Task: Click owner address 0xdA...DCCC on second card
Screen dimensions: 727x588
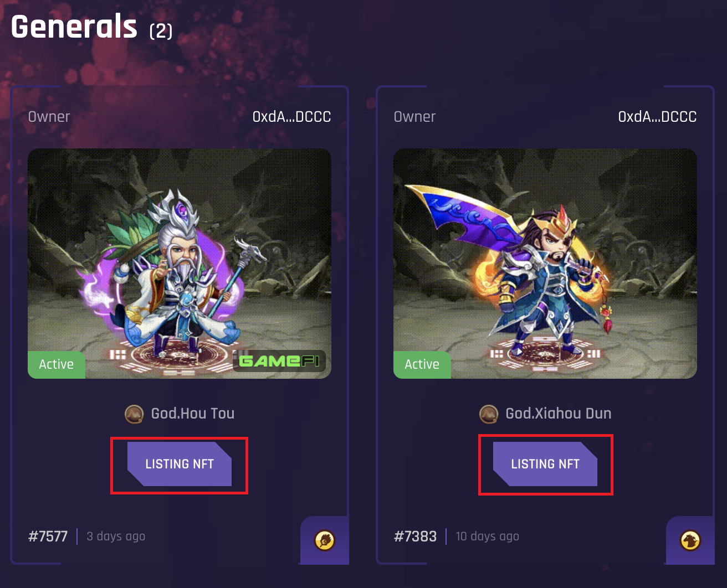Action: [x=657, y=117]
